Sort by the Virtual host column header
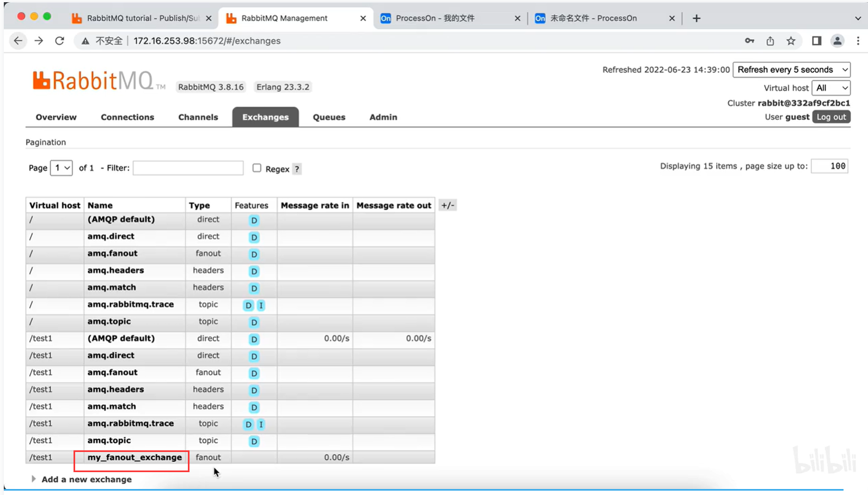The image size is (868, 495). point(54,205)
